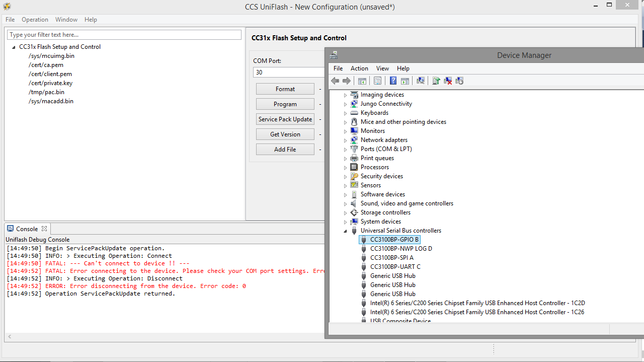Click USB icon beside CC3100BP-UART C
Image resolution: width=644 pixels, height=362 pixels.
pyautogui.click(x=364, y=267)
